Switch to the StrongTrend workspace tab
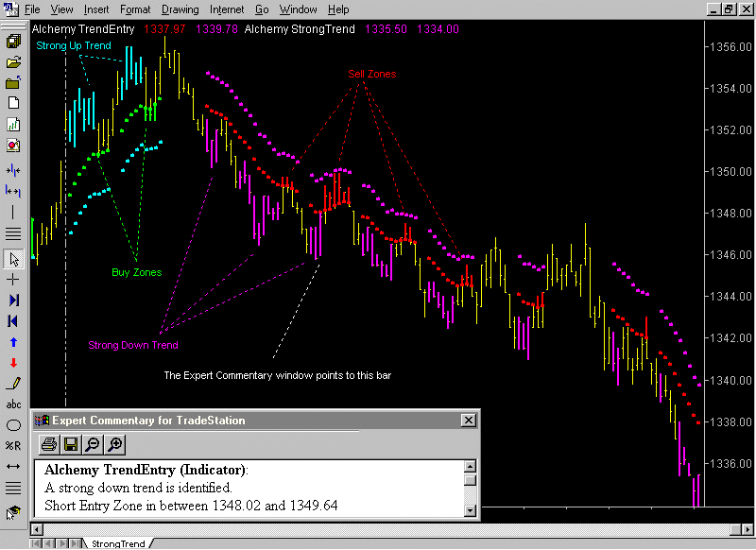Viewport: 756px width, 550px height. click(118, 543)
